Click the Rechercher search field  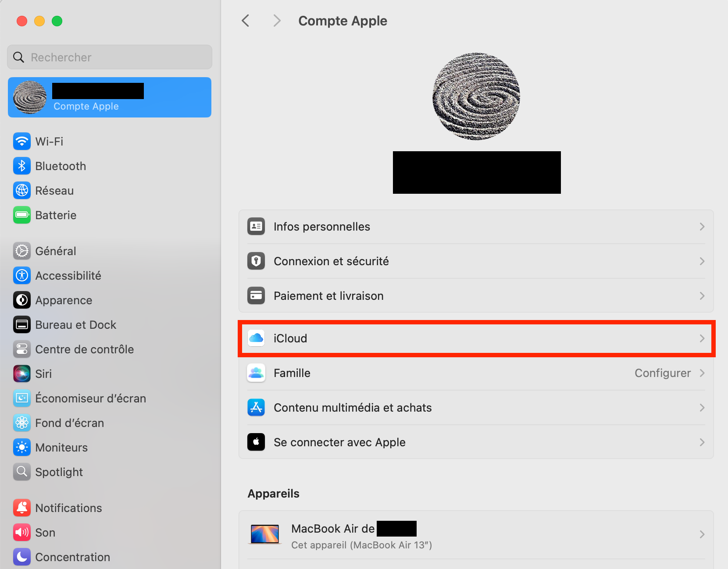coord(110,57)
